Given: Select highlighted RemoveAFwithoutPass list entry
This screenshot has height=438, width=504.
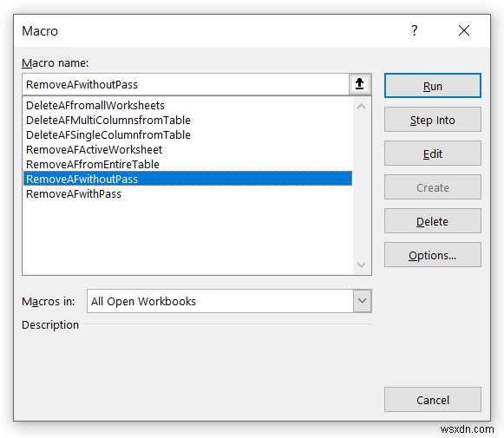Looking at the screenshot, I should pos(187,179).
